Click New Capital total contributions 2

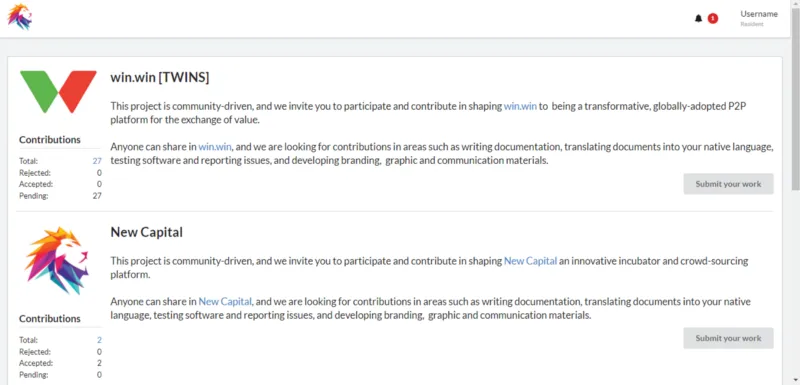(x=99, y=340)
